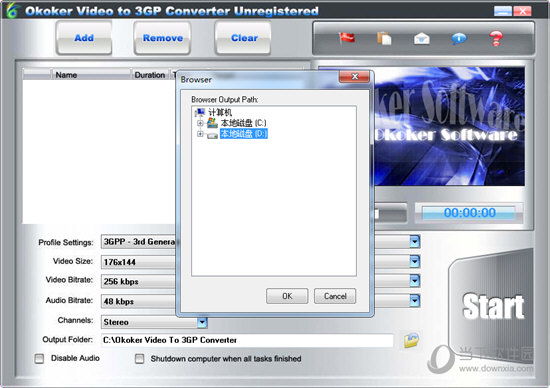Image resolution: width=550 pixels, height=388 pixels.
Task: Click the copy documents icon
Action: (x=384, y=38)
